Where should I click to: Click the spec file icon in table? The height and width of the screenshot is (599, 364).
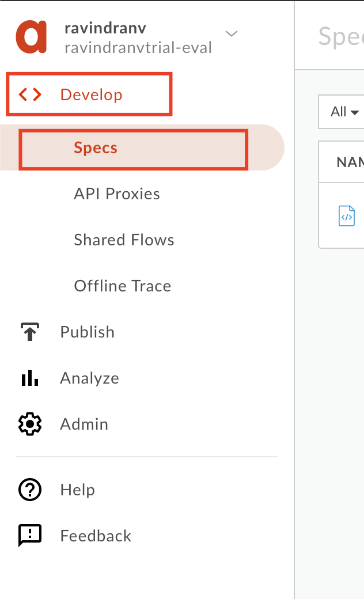[x=346, y=216]
